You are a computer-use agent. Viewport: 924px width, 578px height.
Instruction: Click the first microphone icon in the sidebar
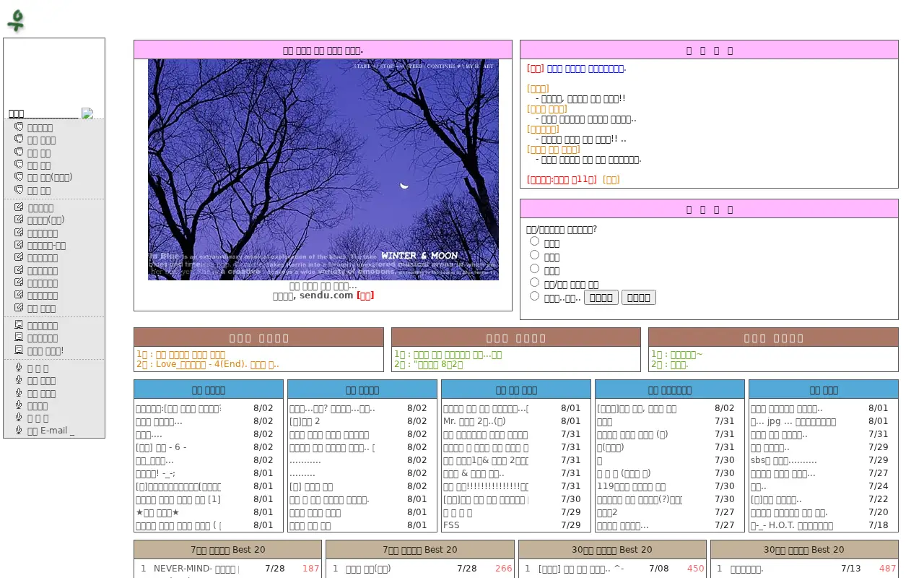pos(19,368)
